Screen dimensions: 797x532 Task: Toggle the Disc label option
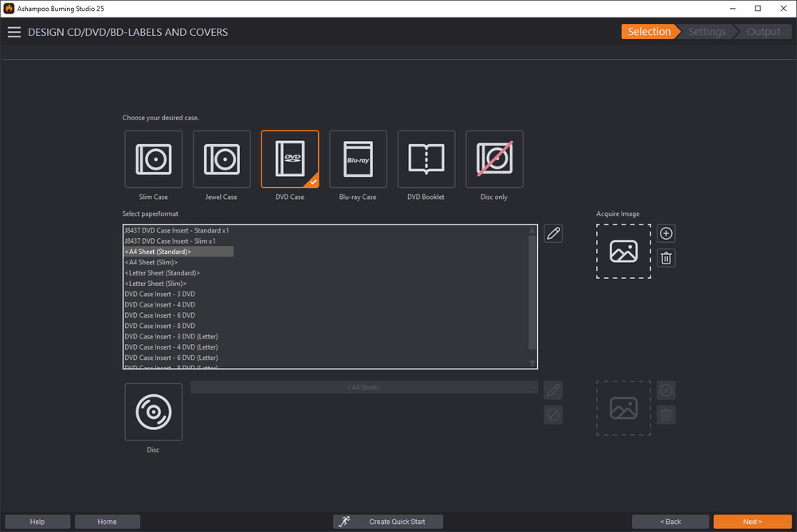click(x=153, y=412)
